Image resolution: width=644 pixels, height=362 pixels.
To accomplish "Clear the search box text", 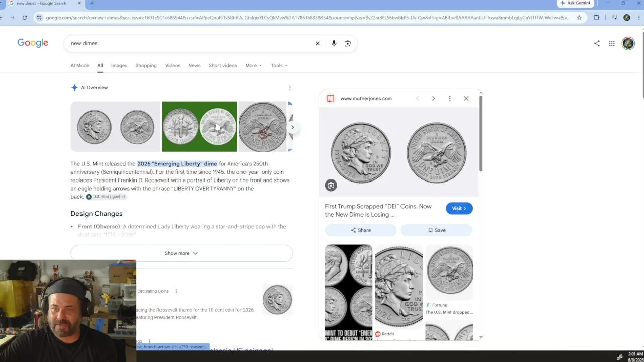I will (317, 43).
